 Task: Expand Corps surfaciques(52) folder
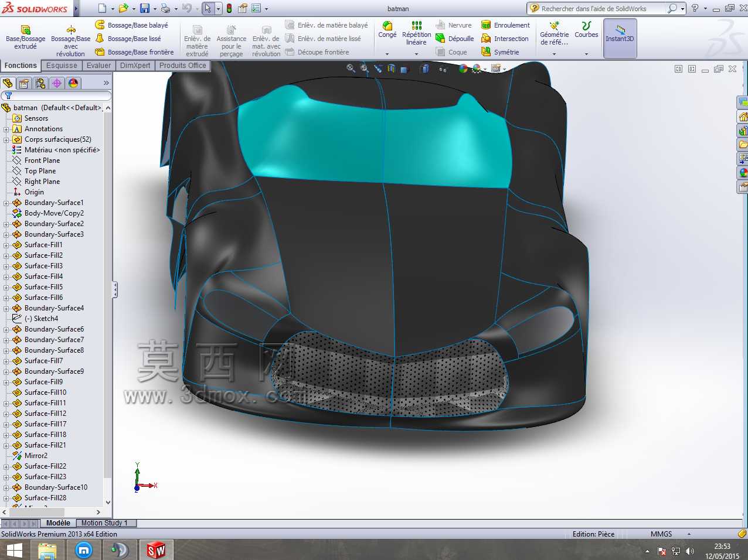tap(6, 139)
